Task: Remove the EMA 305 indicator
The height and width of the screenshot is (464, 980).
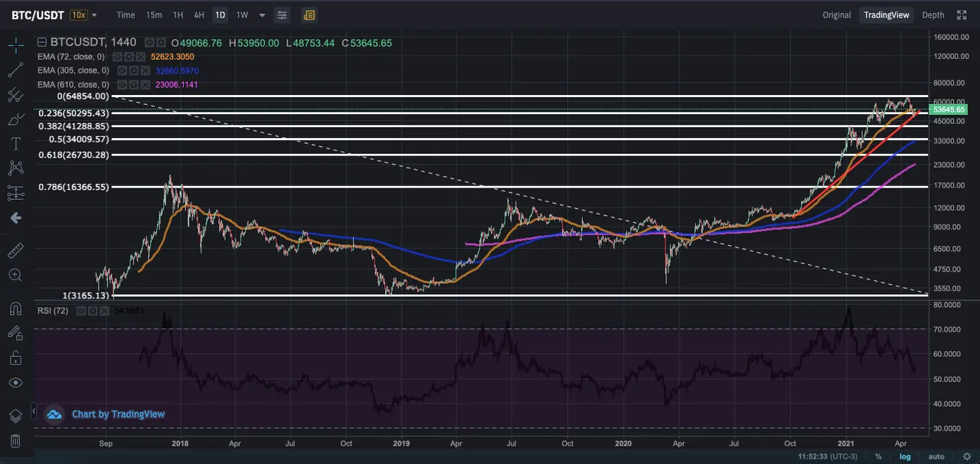Action: [x=144, y=70]
